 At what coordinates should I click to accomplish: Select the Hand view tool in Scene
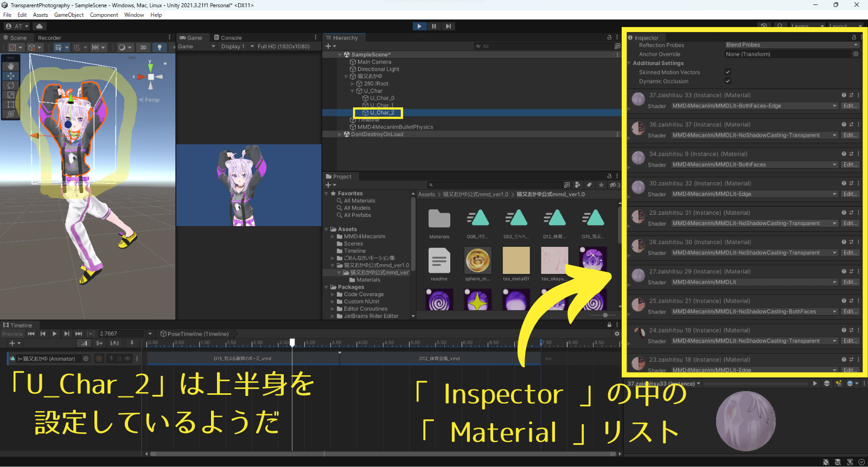11,66
